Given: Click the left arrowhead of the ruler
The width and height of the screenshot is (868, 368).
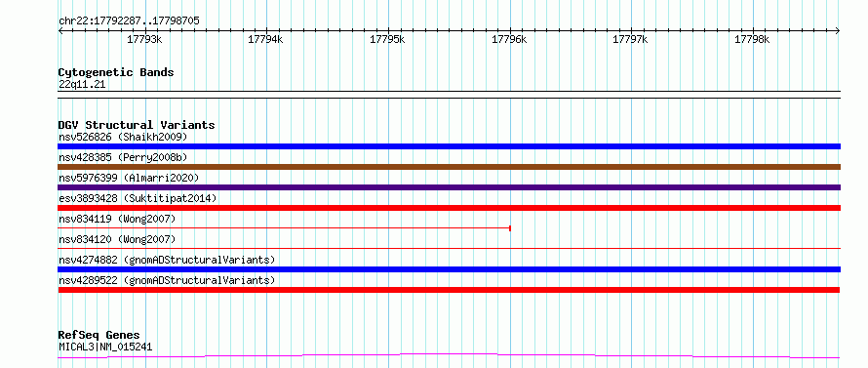Looking at the screenshot, I should point(60,30).
